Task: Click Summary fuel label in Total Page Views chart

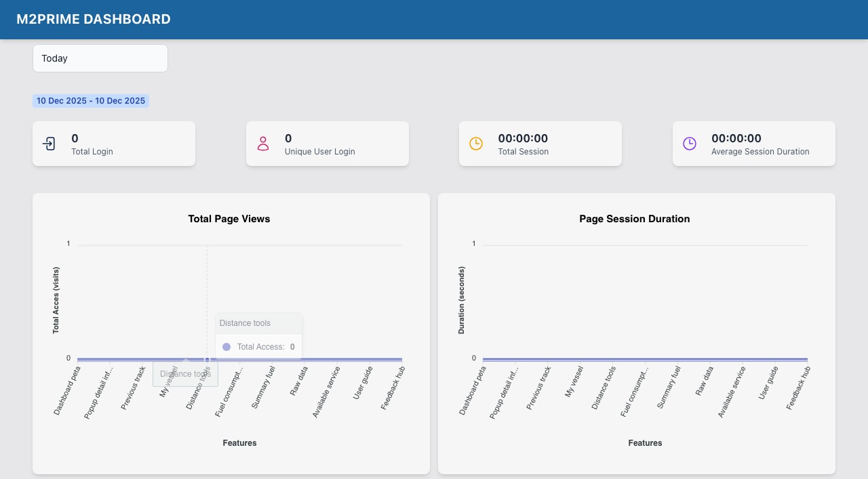Action: [263, 387]
